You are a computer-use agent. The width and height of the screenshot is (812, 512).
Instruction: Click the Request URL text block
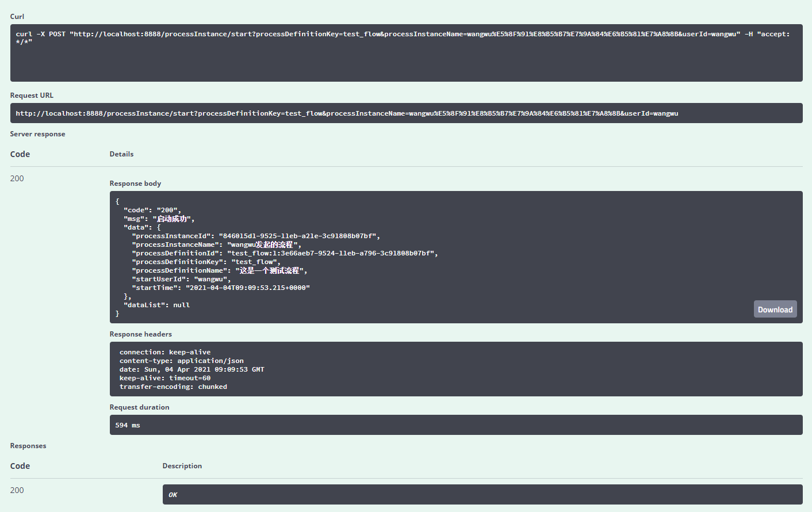(x=347, y=113)
